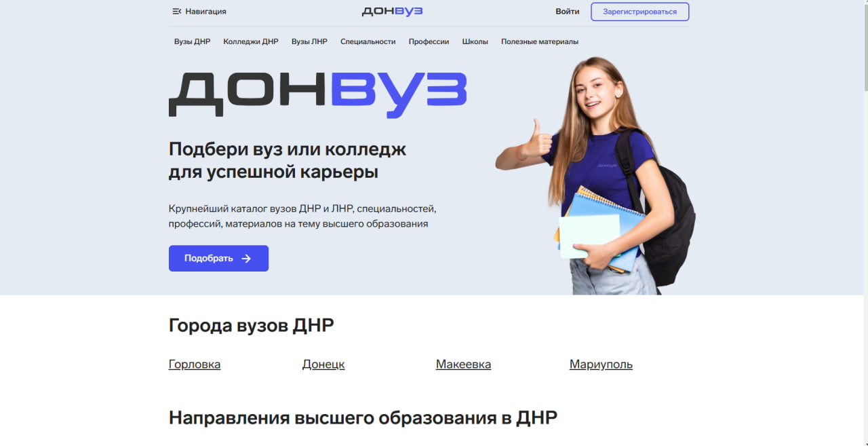Select the Профессии menu item
This screenshot has width=868, height=446.
(x=429, y=41)
